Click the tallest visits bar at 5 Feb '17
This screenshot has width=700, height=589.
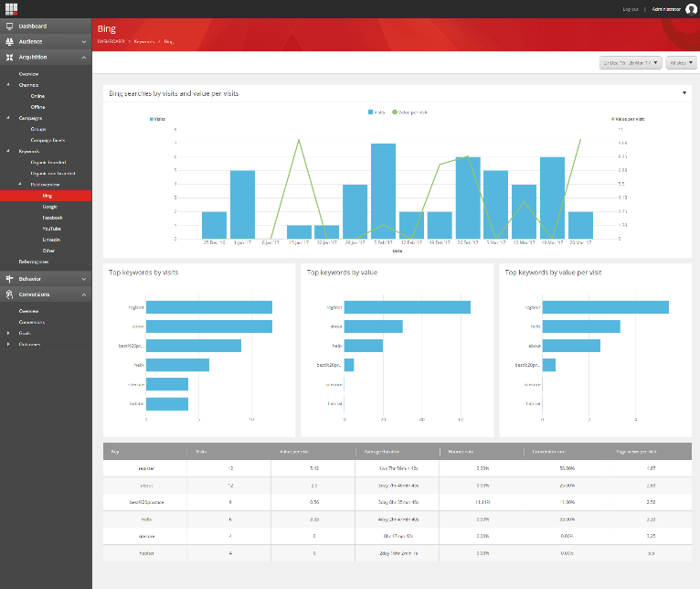point(383,191)
